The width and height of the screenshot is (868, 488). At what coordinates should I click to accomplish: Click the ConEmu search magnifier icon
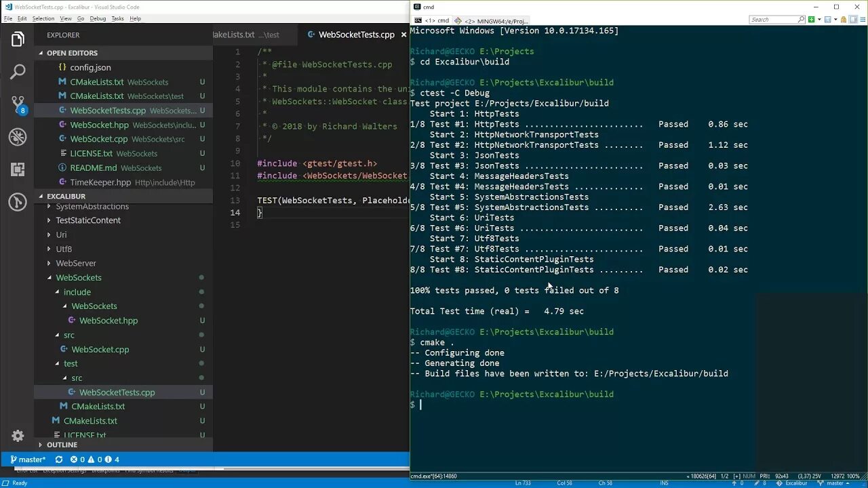point(800,20)
